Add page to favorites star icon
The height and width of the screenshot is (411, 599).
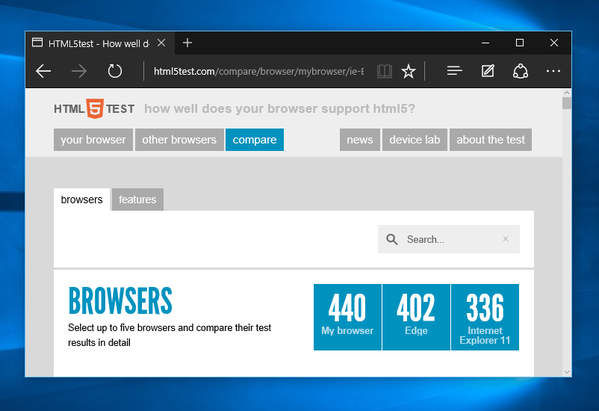pos(408,71)
